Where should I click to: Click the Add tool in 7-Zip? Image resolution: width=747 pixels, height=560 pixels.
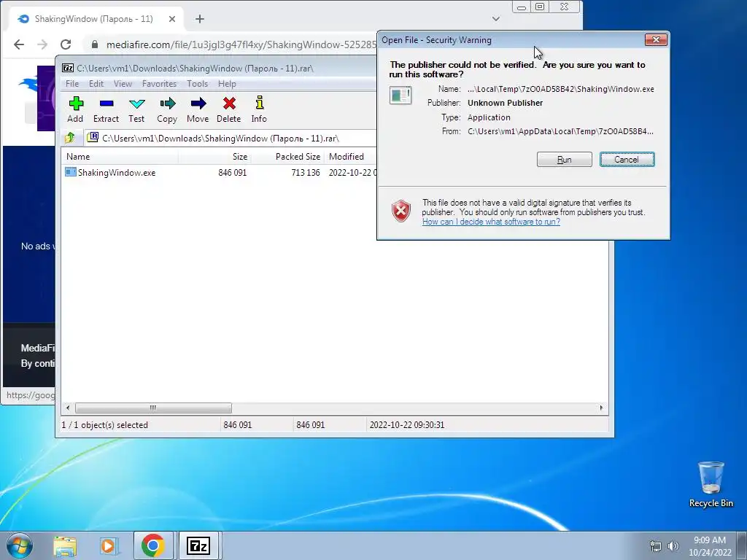[x=75, y=109]
